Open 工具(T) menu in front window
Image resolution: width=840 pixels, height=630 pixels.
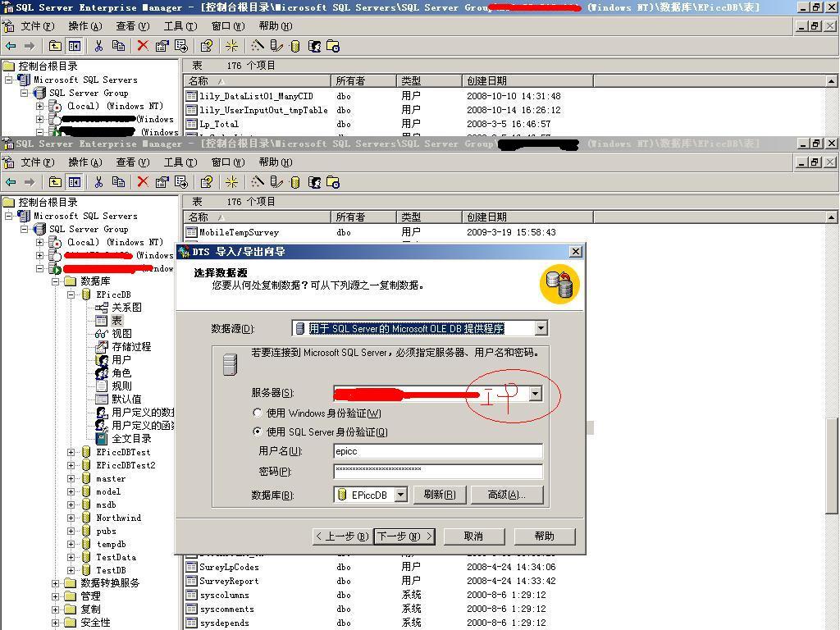pos(180,162)
